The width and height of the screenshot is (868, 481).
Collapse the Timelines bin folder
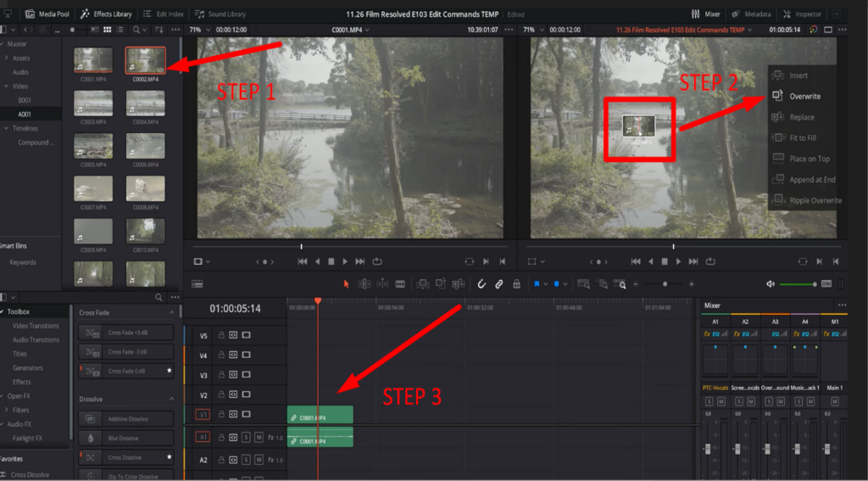point(6,128)
